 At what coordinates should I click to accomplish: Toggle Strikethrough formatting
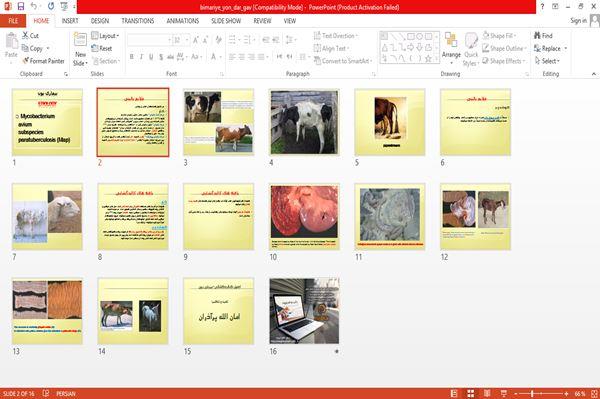click(170, 57)
